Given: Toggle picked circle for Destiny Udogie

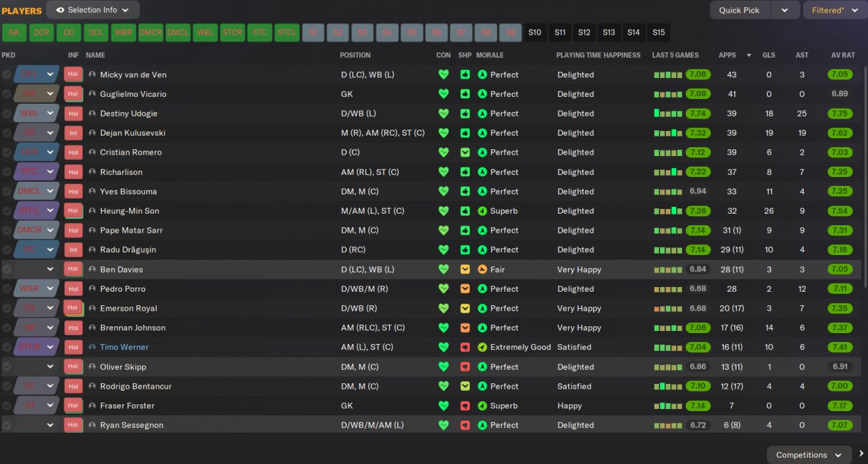Looking at the screenshot, I should coord(7,114).
